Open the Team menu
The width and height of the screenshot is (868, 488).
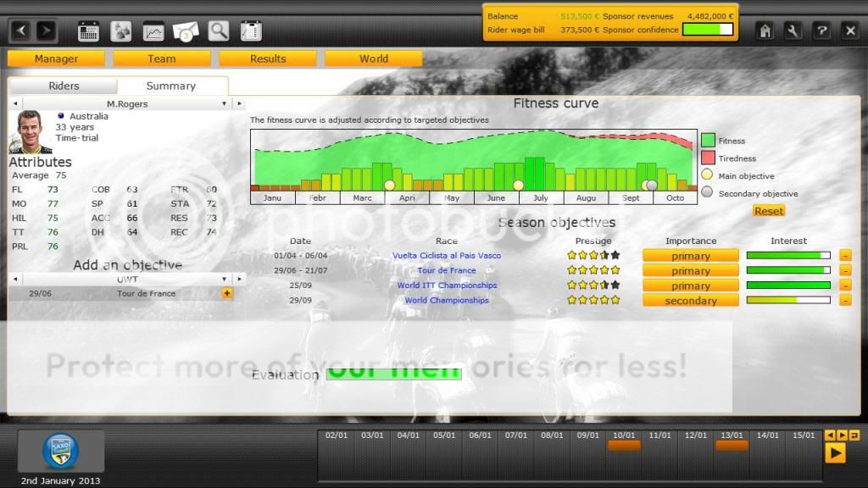162,58
